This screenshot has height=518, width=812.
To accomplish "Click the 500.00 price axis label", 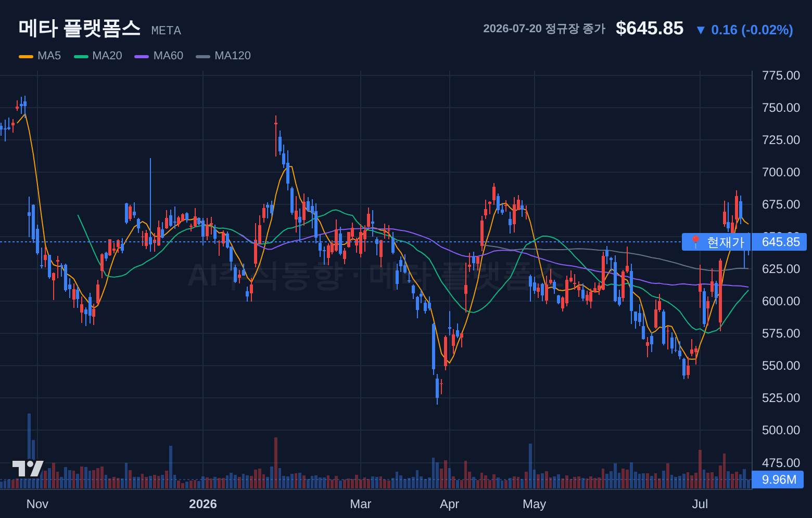I will pos(781,430).
